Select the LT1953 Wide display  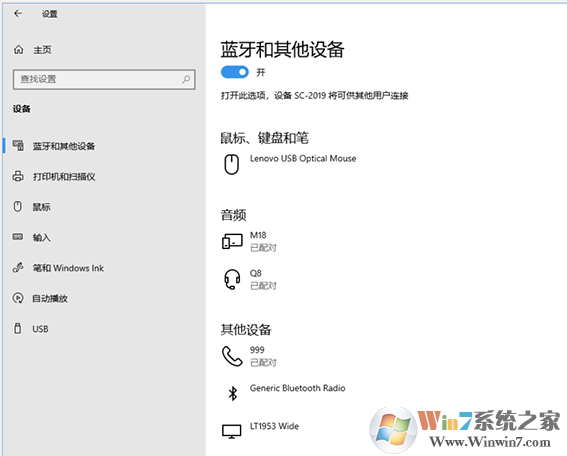[x=274, y=426]
